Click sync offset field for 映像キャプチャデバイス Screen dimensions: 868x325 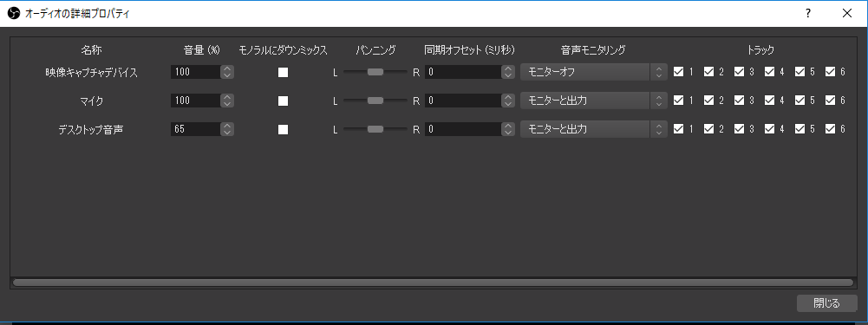[463, 72]
